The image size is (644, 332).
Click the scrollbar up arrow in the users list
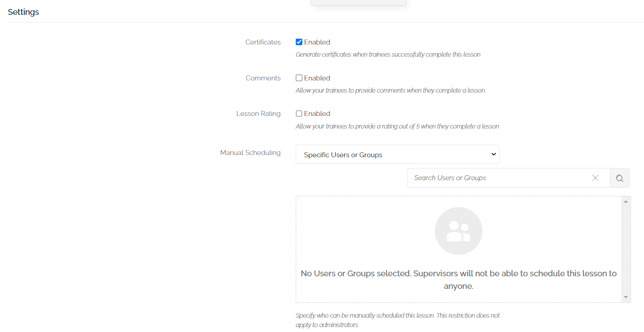click(626, 201)
